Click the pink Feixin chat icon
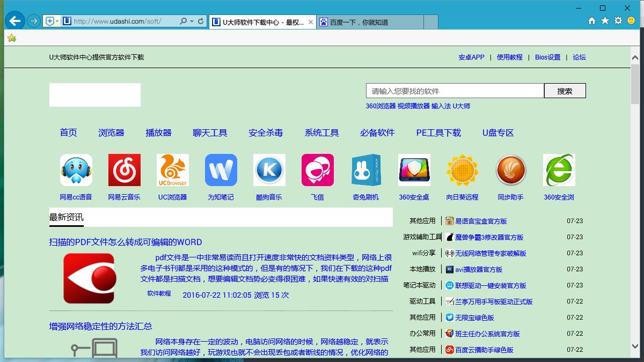This screenshot has width=644, height=362. [x=317, y=170]
